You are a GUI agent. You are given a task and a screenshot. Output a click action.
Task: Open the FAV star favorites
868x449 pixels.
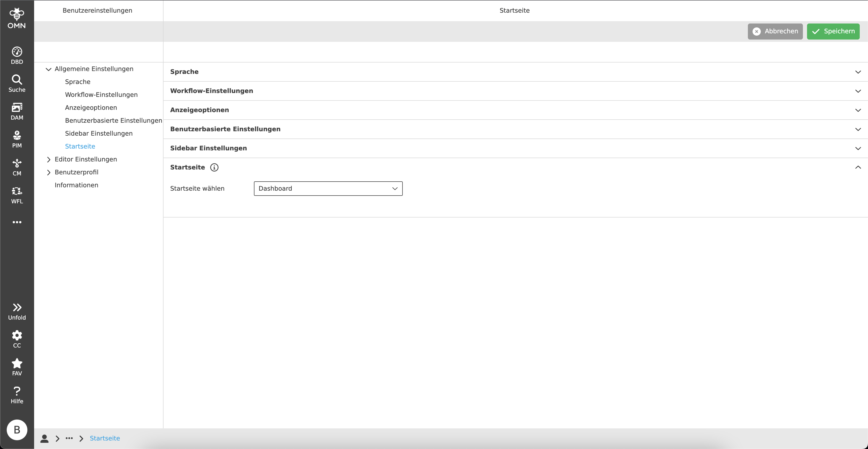[17, 367]
